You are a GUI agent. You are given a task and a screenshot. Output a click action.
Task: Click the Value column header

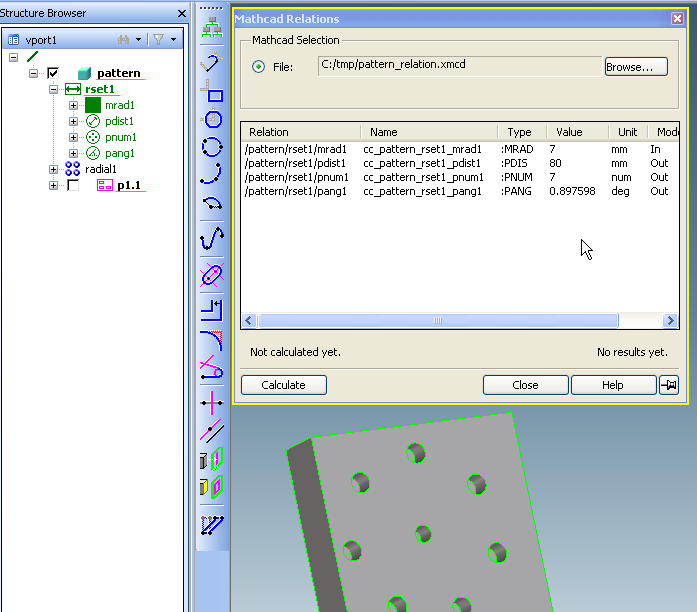click(x=577, y=132)
